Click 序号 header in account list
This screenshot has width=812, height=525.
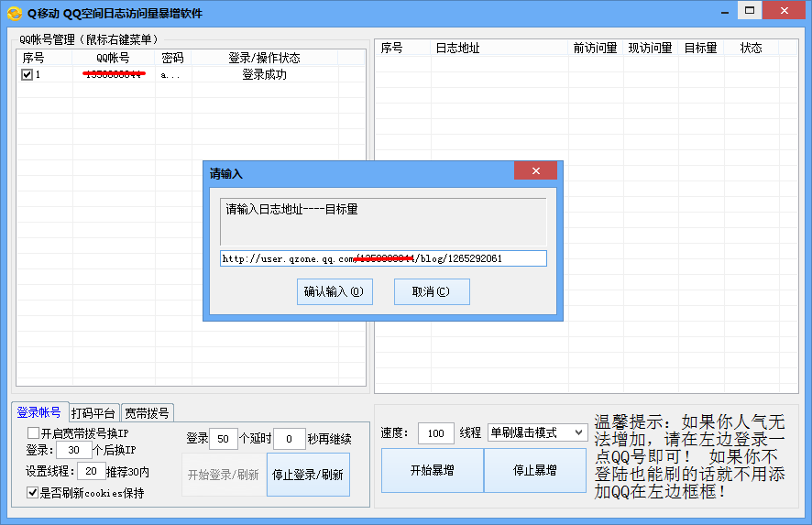coord(45,58)
